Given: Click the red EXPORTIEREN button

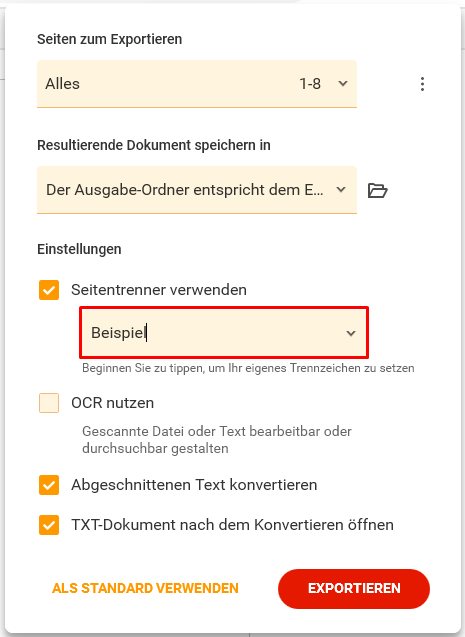Looking at the screenshot, I should 354,589.
